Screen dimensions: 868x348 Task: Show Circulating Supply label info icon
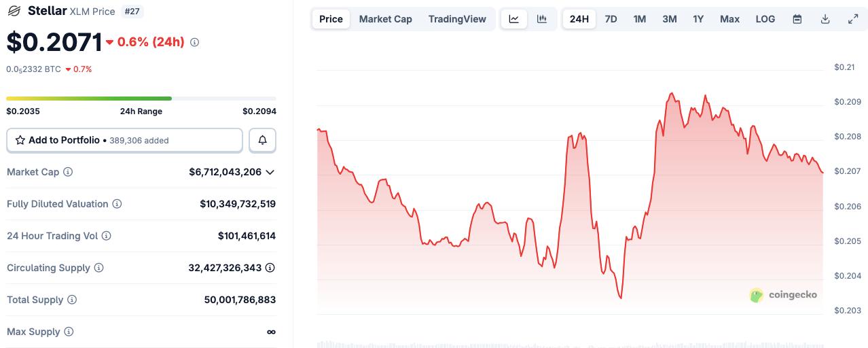99,268
